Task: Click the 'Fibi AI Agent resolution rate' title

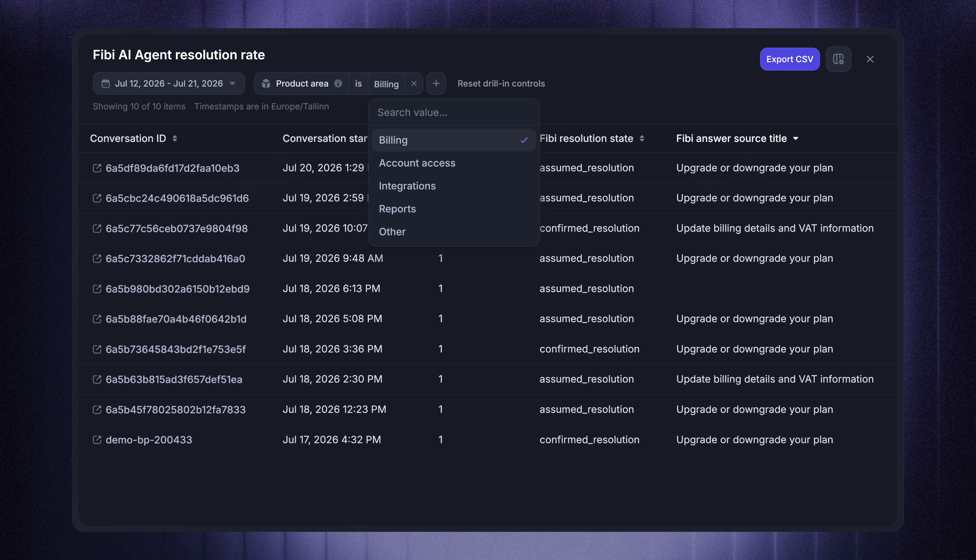Action: point(179,55)
